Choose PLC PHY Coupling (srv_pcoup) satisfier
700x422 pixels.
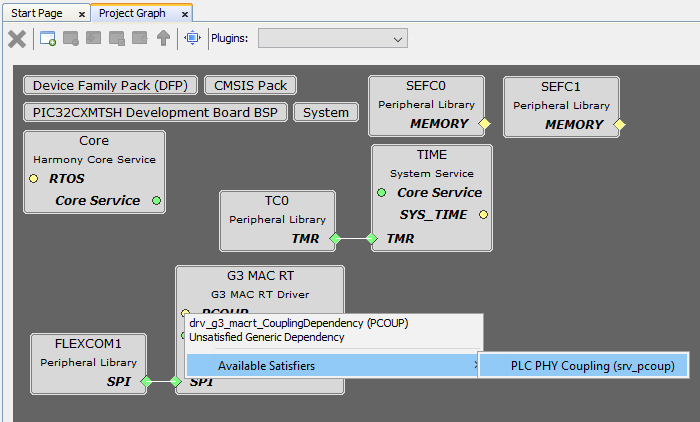tap(583, 366)
